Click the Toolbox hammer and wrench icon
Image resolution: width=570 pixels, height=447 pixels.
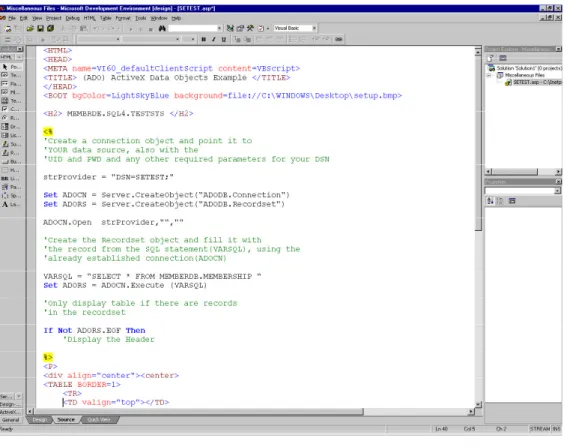coord(250,28)
